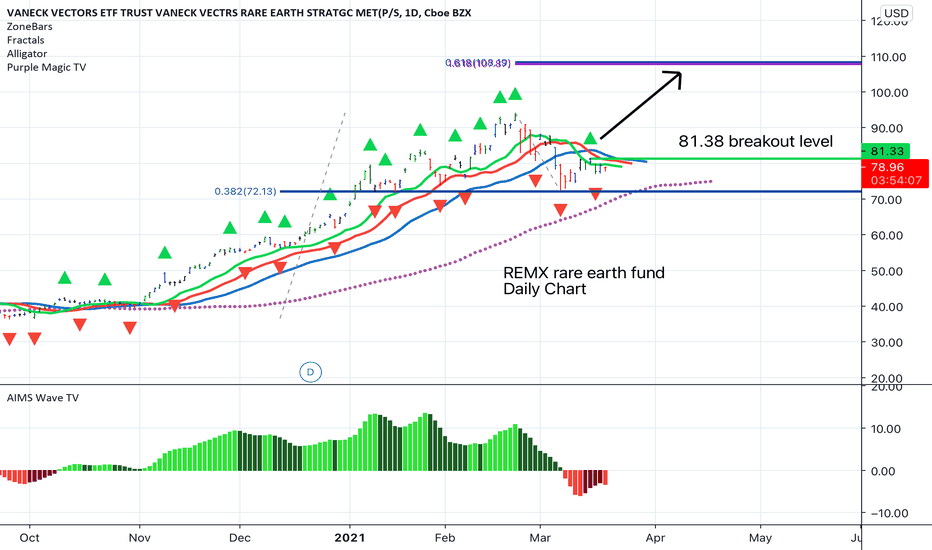932x550 pixels.
Task: Select the Fractals indicator label
Action: (x=26, y=40)
